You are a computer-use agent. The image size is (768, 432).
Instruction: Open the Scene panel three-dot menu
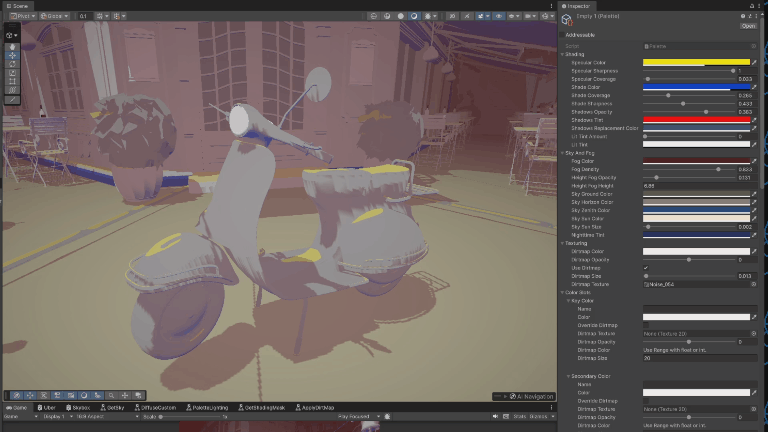click(552, 6)
